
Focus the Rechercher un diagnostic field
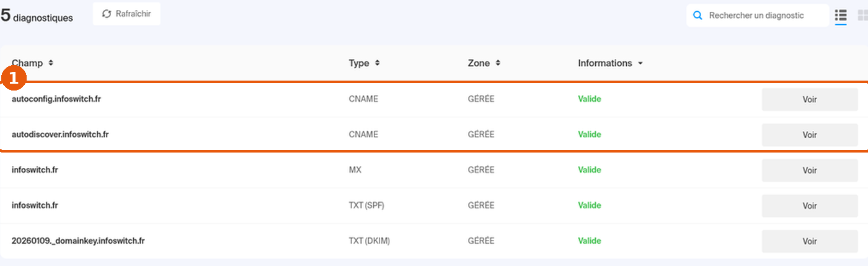click(757, 16)
